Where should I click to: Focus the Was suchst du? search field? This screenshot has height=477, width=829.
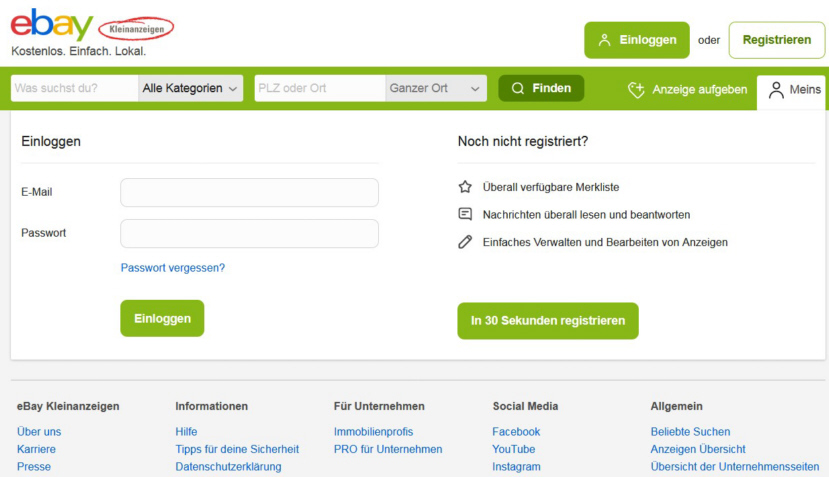pyautogui.click(x=74, y=88)
